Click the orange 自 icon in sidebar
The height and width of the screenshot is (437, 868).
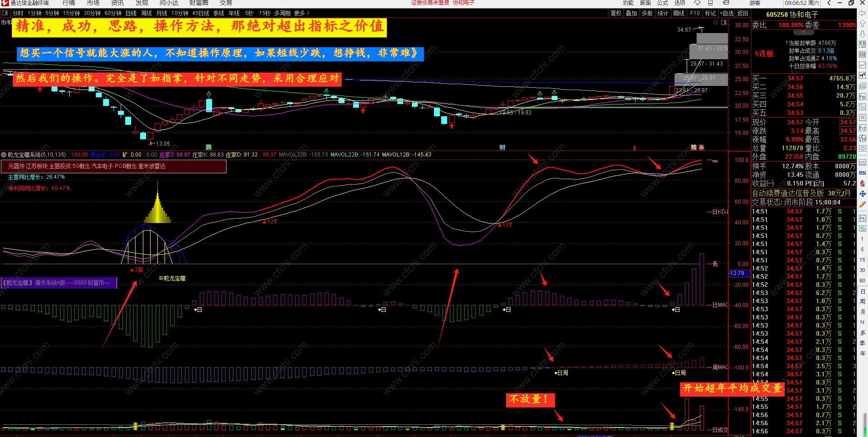[x=863, y=118]
